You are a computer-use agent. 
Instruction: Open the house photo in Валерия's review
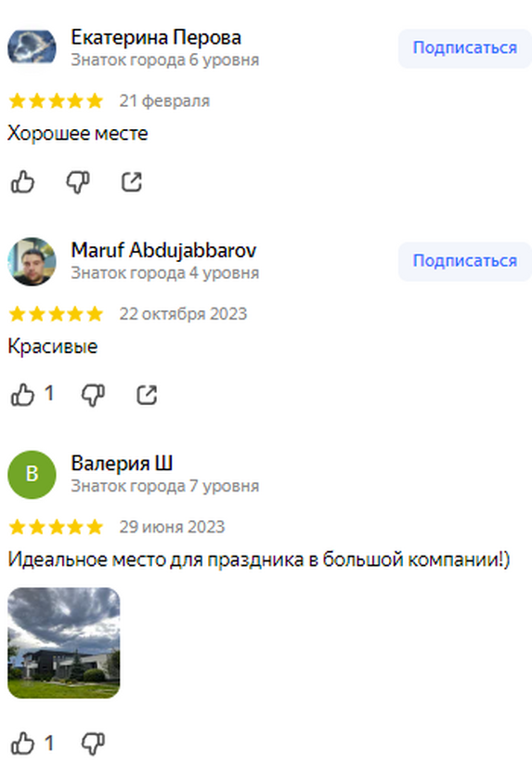(64, 643)
